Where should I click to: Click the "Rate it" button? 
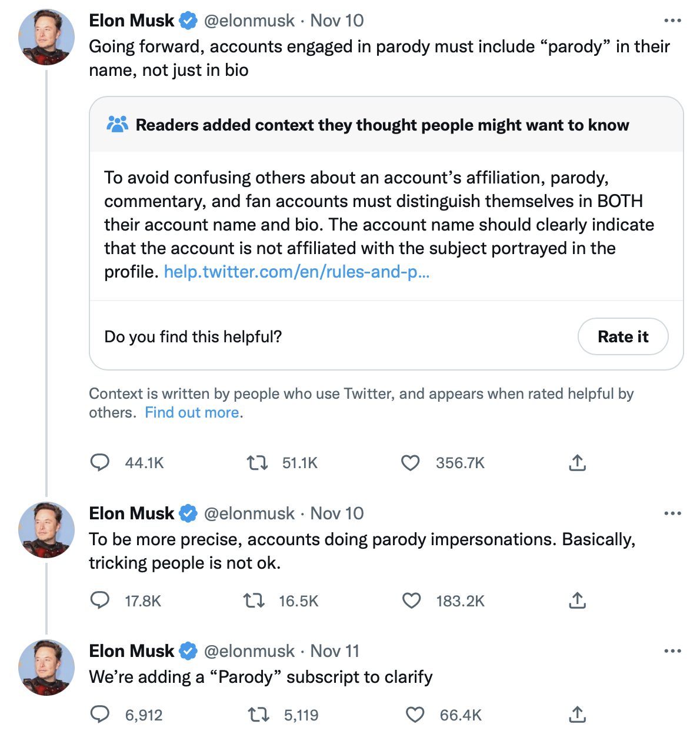point(623,336)
